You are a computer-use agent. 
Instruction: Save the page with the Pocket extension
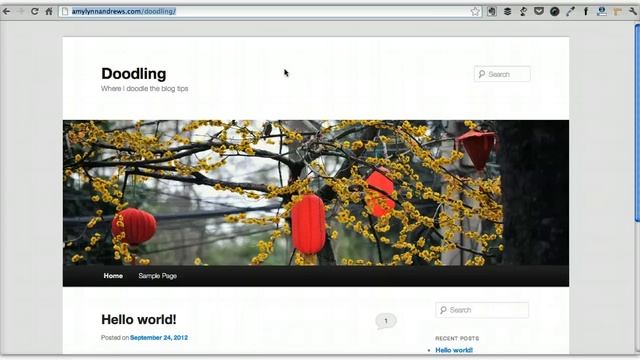(x=539, y=11)
